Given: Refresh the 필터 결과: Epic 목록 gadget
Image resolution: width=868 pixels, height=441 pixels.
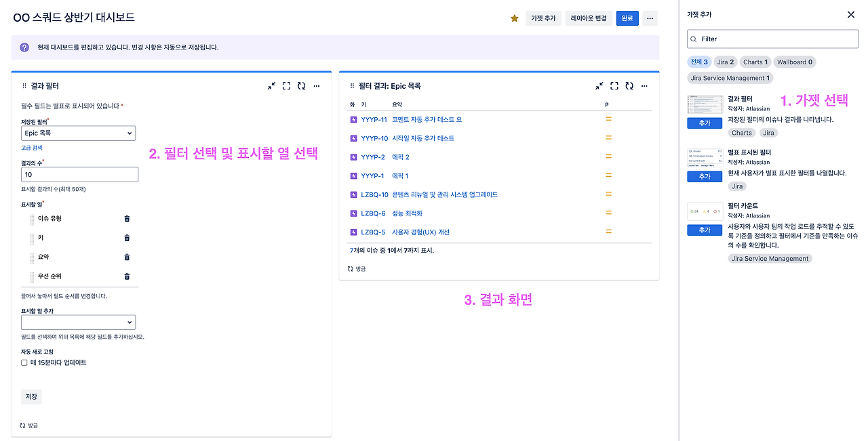Looking at the screenshot, I should [629, 86].
